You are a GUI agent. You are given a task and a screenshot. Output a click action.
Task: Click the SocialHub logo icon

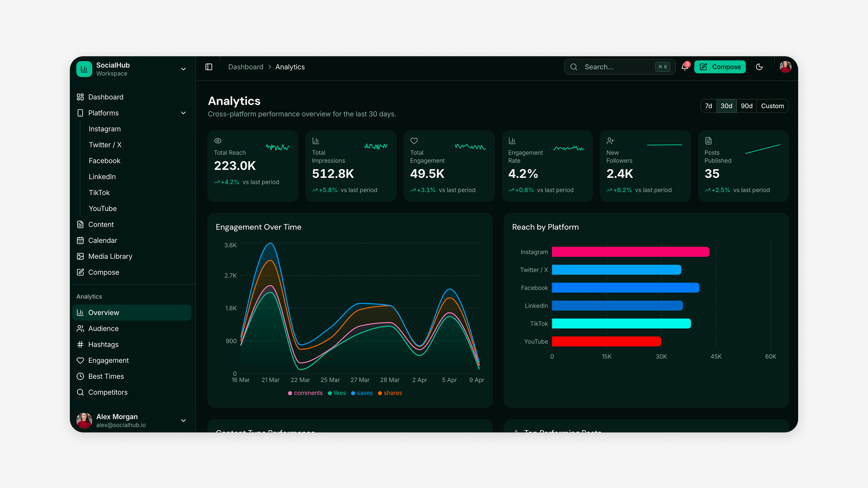coord(84,69)
